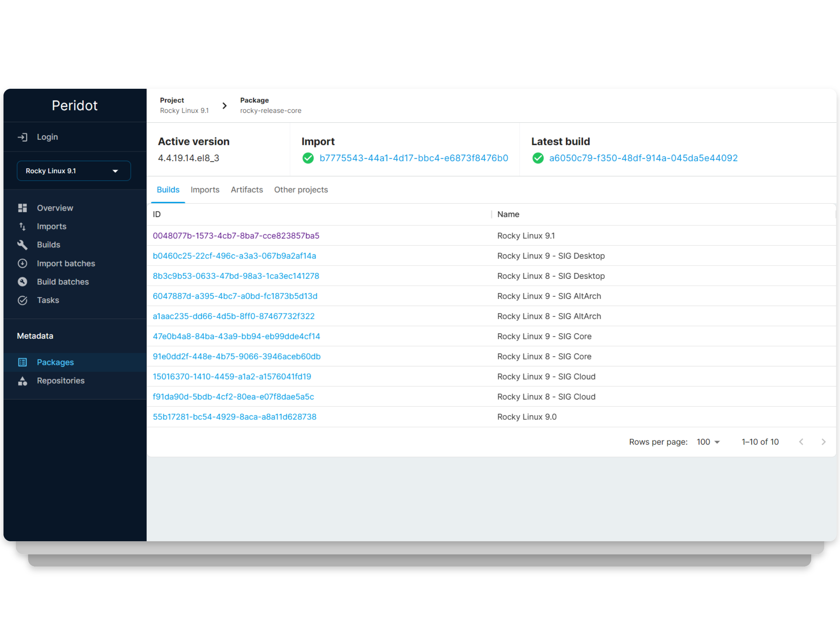840x630 pixels.
Task: Go to next page of builds
Action: click(x=823, y=442)
